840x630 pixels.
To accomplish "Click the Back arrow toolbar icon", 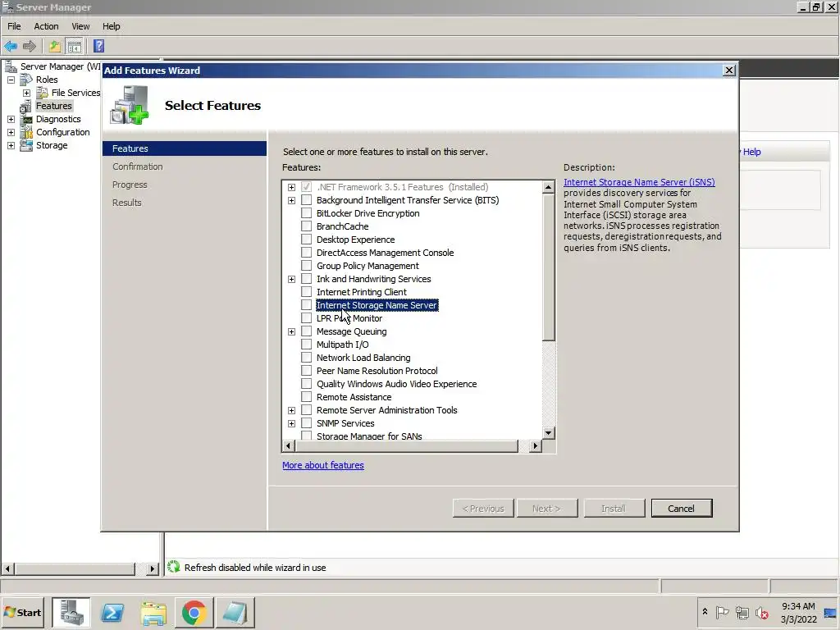I will tap(11, 46).
